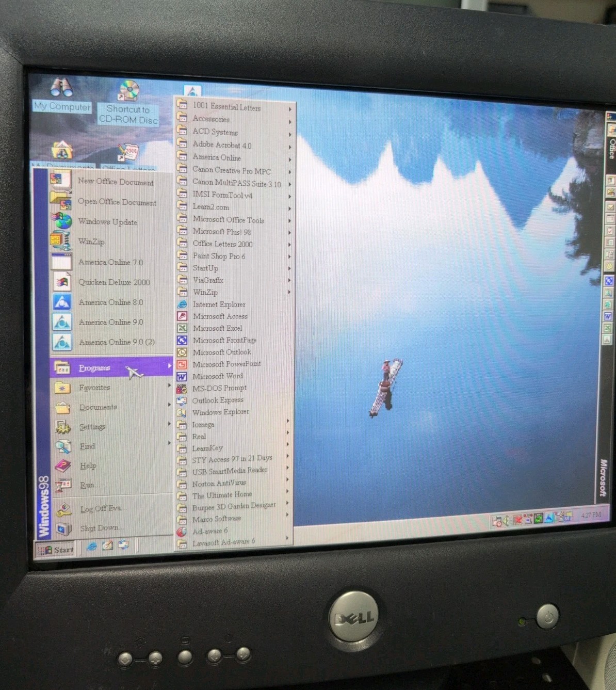Open Windows Update from Start menu

110,221
